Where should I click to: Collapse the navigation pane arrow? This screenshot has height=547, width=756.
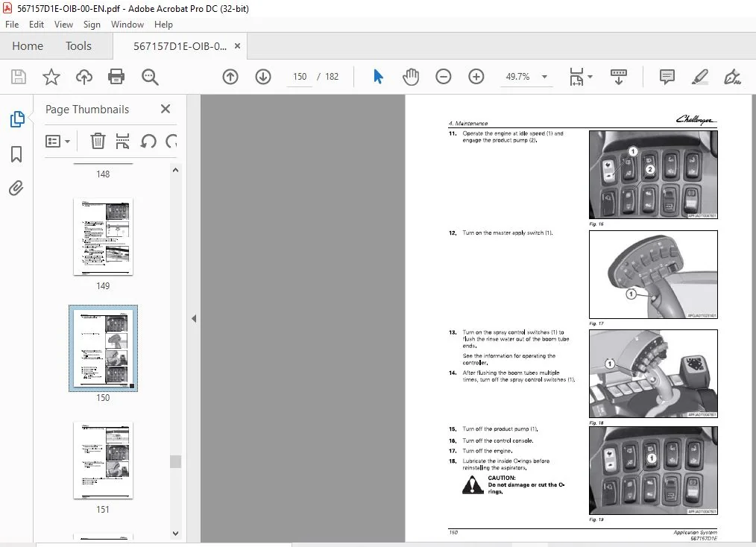tap(194, 318)
